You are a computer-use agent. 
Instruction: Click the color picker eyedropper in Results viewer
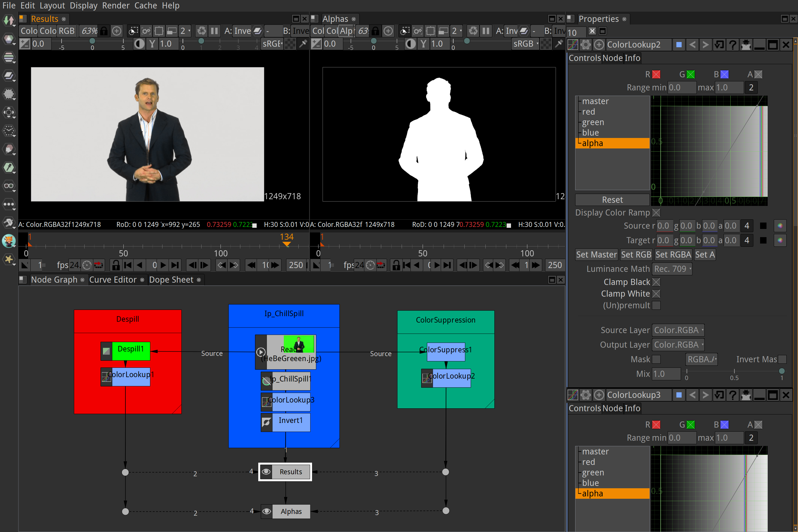pos(303,43)
